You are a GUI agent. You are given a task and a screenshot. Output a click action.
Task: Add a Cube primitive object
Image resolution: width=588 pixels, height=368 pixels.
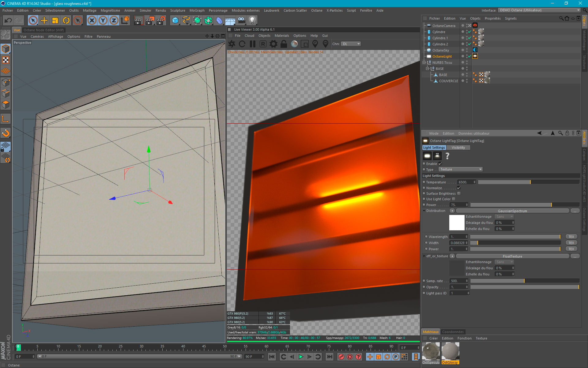coord(175,21)
